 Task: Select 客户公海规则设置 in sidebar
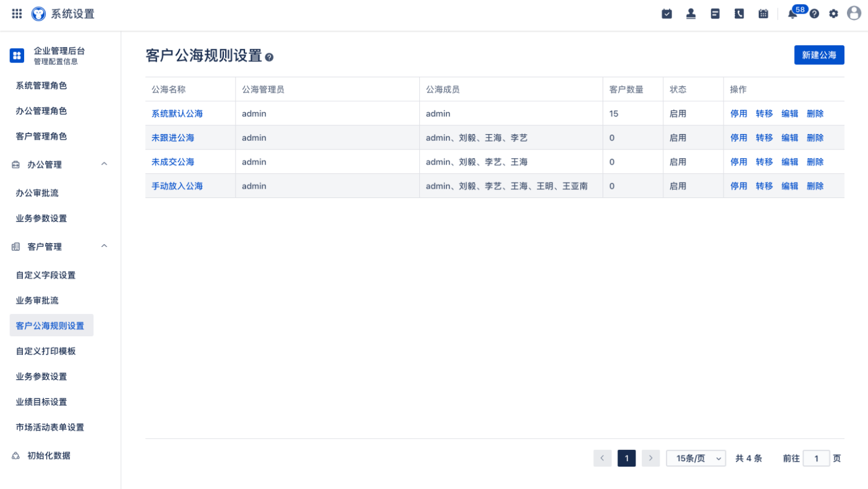[51, 326]
